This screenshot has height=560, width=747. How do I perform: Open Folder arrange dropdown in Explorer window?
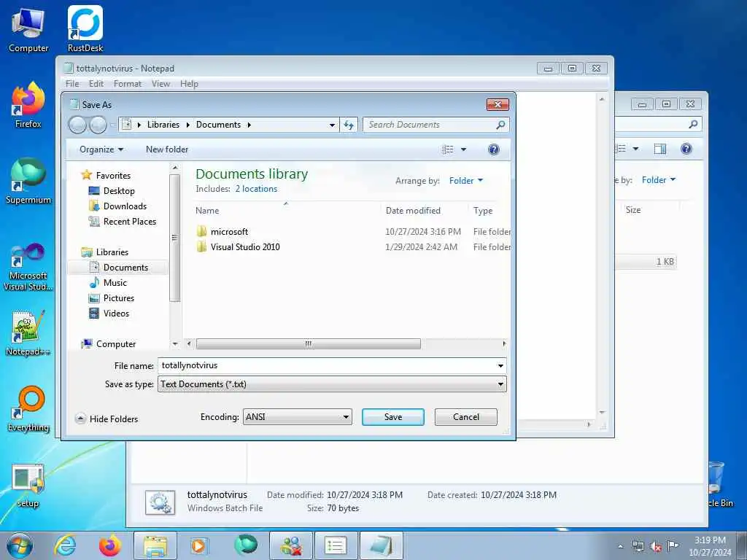point(659,180)
